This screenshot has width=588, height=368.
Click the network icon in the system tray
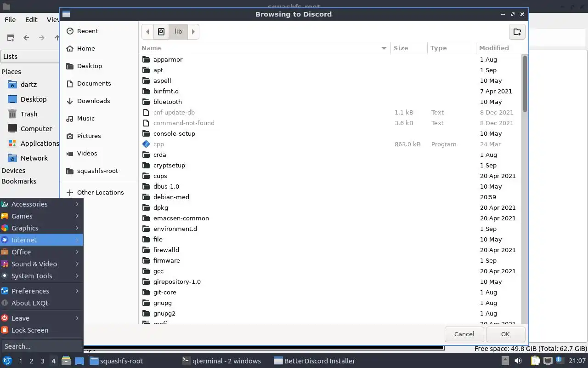tap(548, 361)
